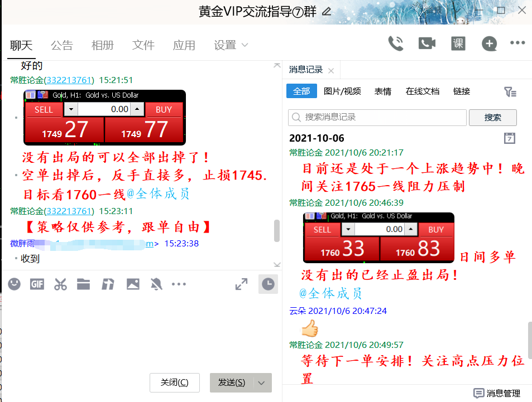Click chat scroll-to-top arrow
This screenshot has height=402, width=532.
(x=277, y=65)
